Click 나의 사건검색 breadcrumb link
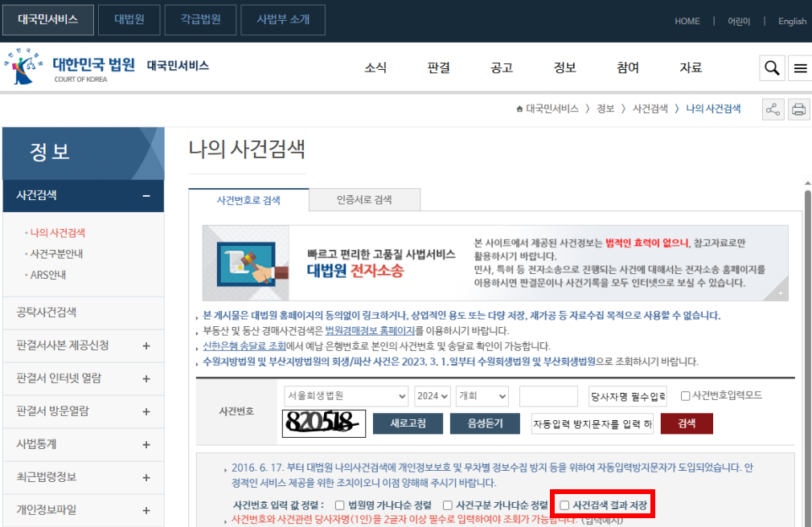Image resolution: width=812 pixels, height=527 pixels. tap(713, 108)
